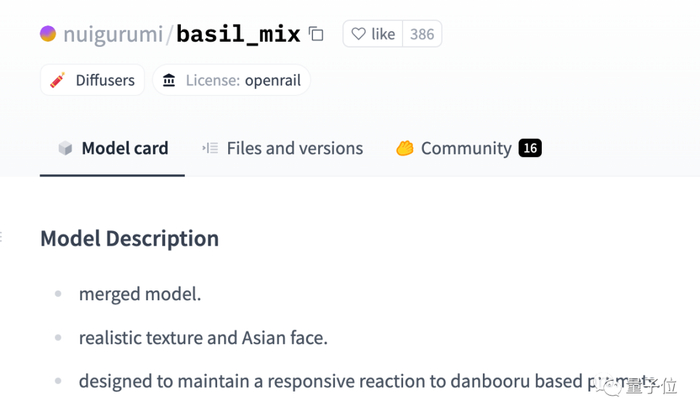Switch to Files and versions tab
700x417 pixels.
[294, 148]
